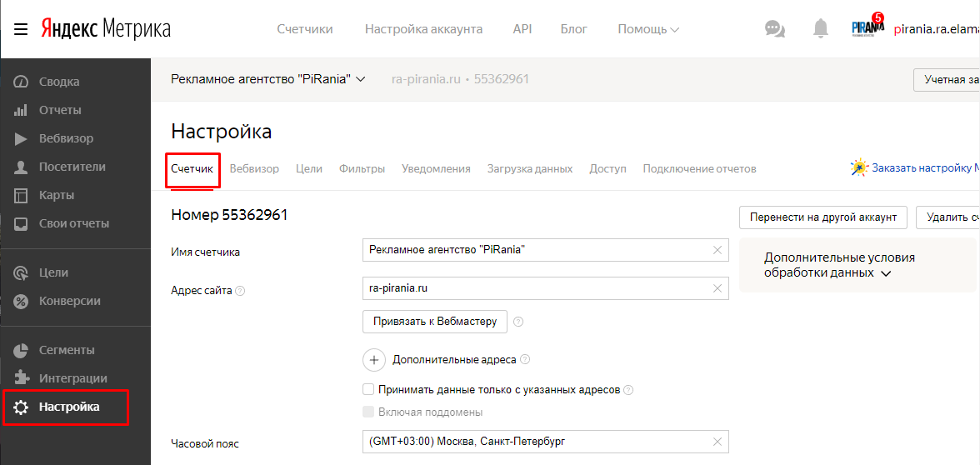Open Вебвизор in the sidebar
Viewport: 980px width, 465px height.
pyautogui.click(x=65, y=138)
